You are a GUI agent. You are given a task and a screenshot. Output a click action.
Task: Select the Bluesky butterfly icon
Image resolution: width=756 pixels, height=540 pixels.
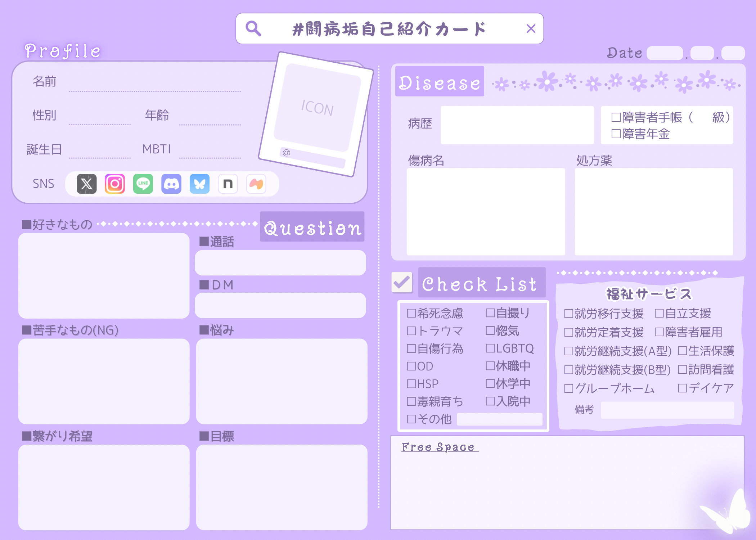coord(200,184)
